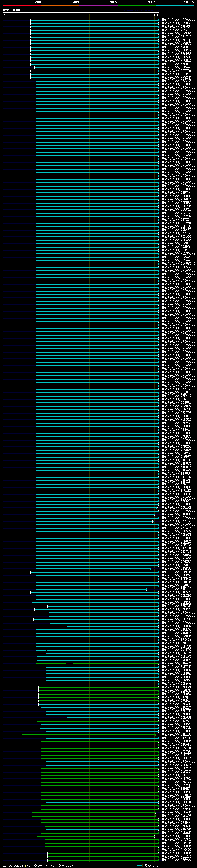Click the 'Large gaps' legend text

click(x=13, y=865)
